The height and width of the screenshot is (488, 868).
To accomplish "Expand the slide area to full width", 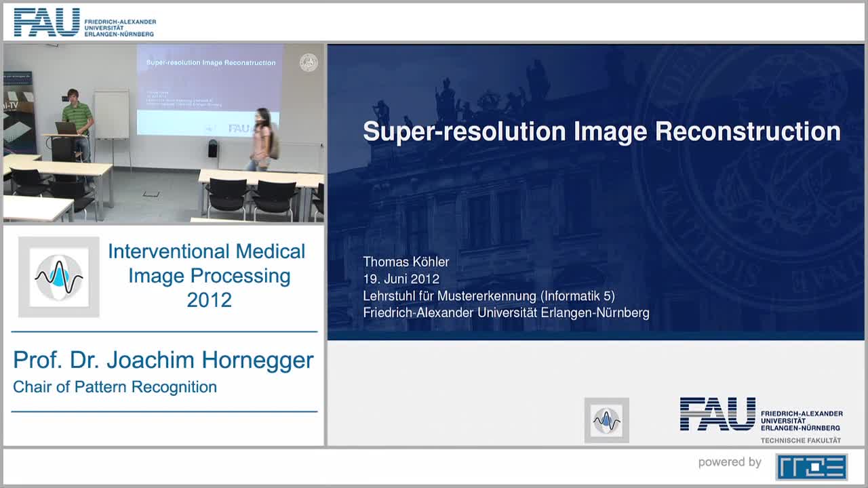I will click(x=595, y=244).
